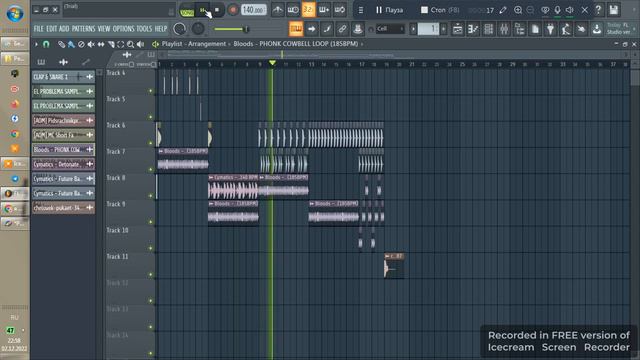The width and height of the screenshot is (640, 360).
Task: Open the piano roll view icon
Action: (473, 29)
